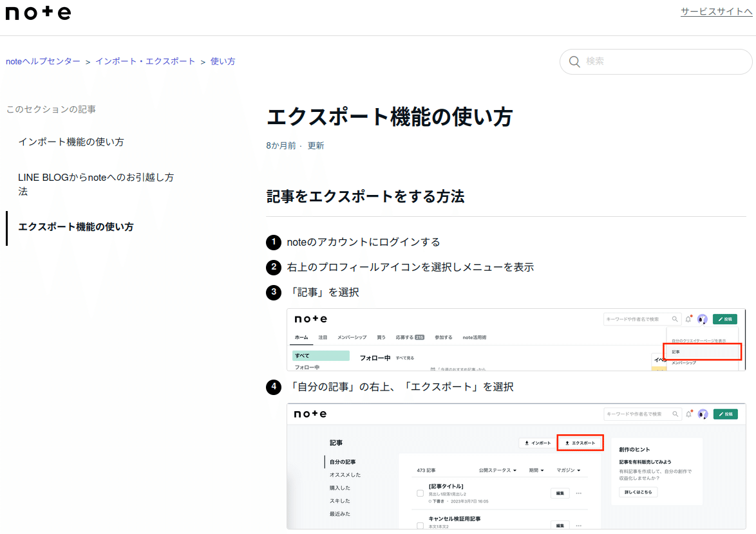Click the search magnifier icon in the help search bar

click(574, 62)
